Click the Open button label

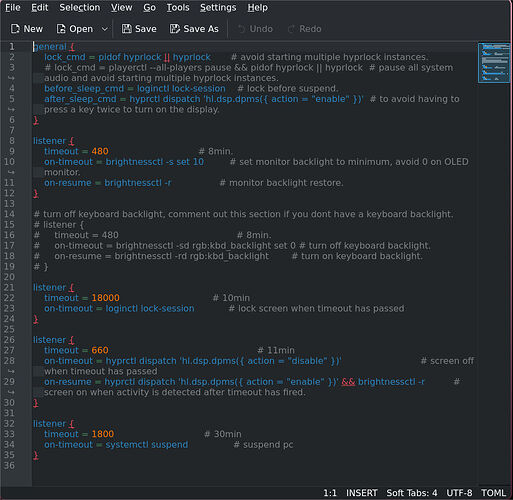(x=81, y=29)
